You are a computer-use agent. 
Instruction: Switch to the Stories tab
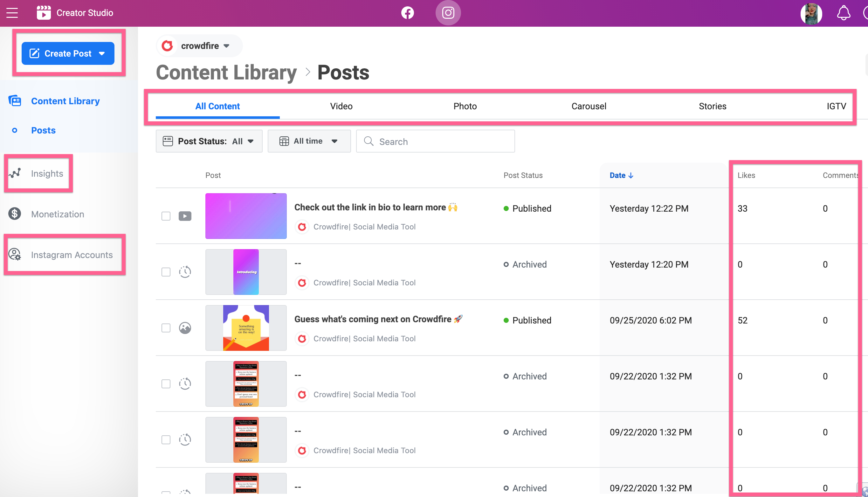[x=712, y=106]
